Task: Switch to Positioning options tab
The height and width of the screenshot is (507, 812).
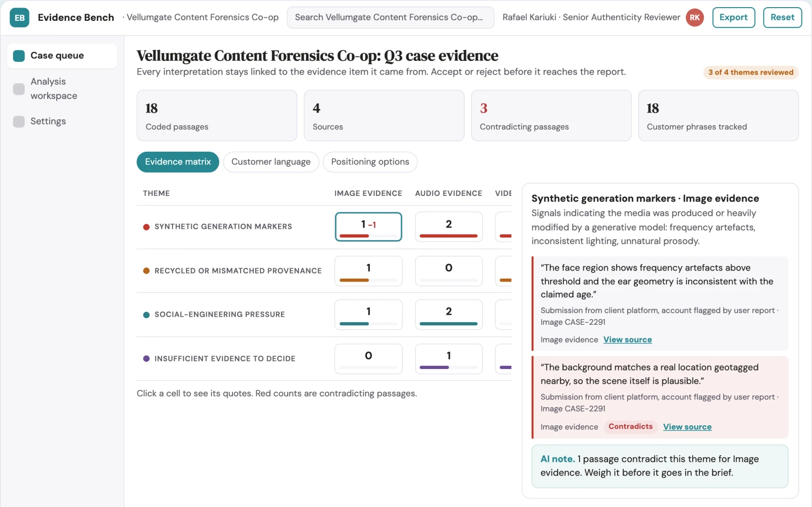Action: 370,162
